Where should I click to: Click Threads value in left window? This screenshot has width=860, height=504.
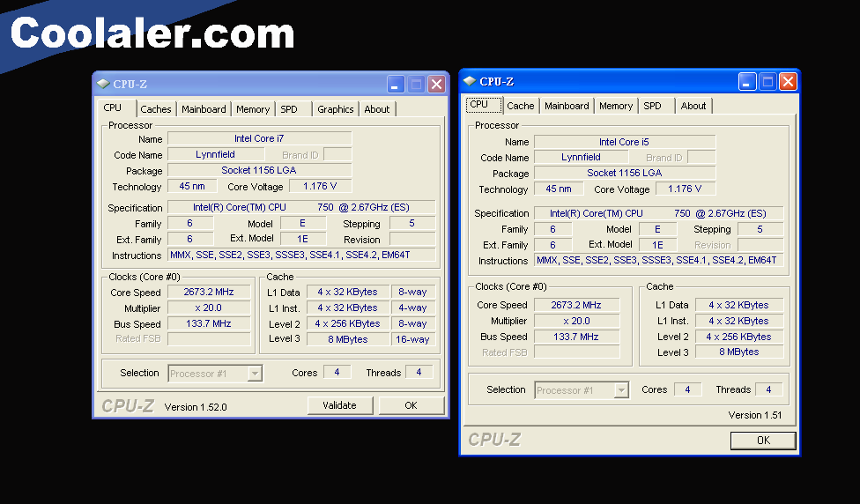[x=419, y=373]
